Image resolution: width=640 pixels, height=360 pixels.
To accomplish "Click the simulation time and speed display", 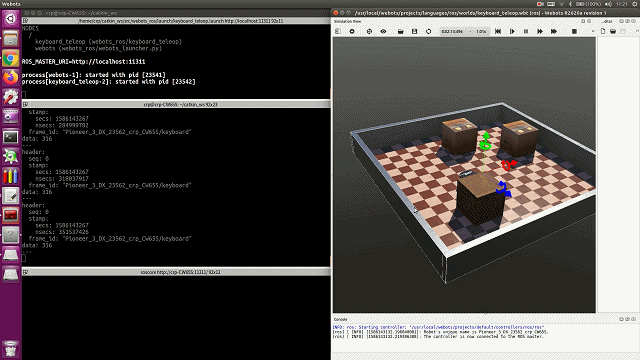I will pyautogui.click(x=464, y=31).
